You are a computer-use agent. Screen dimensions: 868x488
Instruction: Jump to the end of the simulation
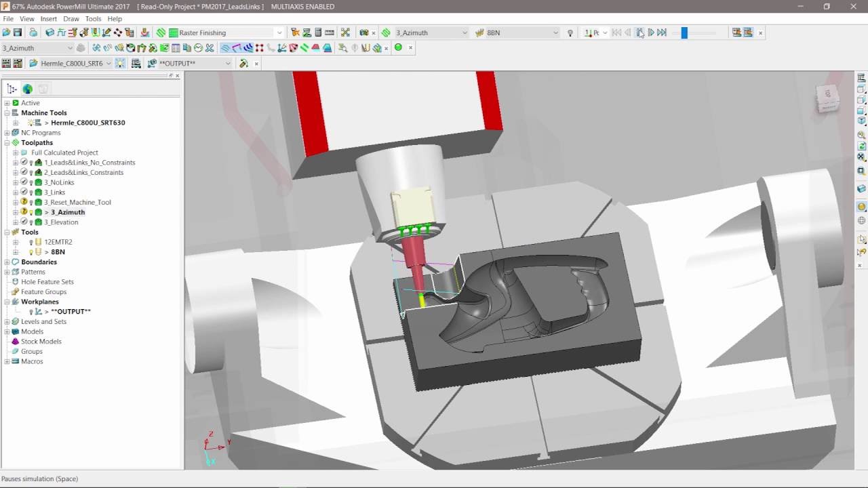tap(663, 33)
